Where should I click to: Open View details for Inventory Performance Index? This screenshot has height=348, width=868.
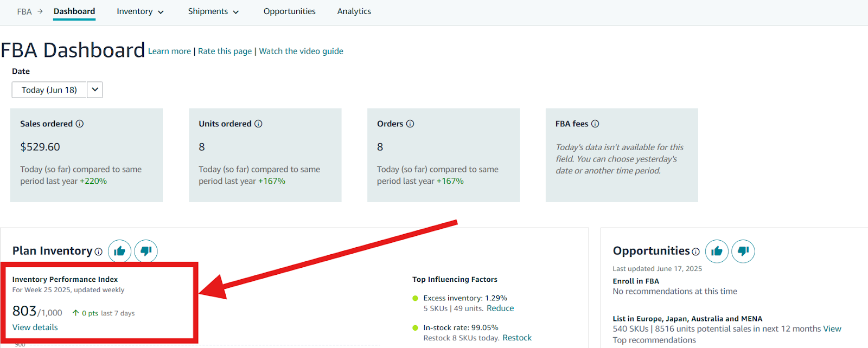35,327
